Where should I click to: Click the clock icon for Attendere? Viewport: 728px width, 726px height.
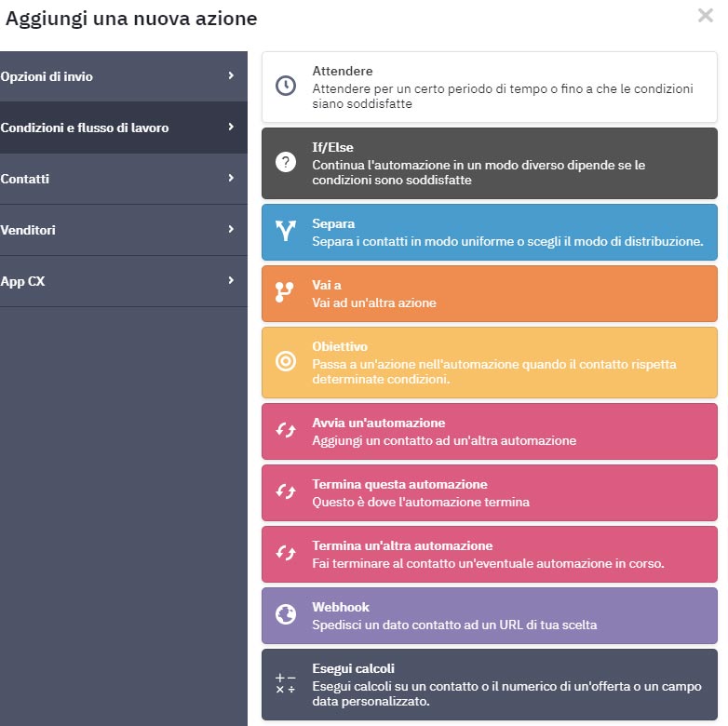(286, 86)
